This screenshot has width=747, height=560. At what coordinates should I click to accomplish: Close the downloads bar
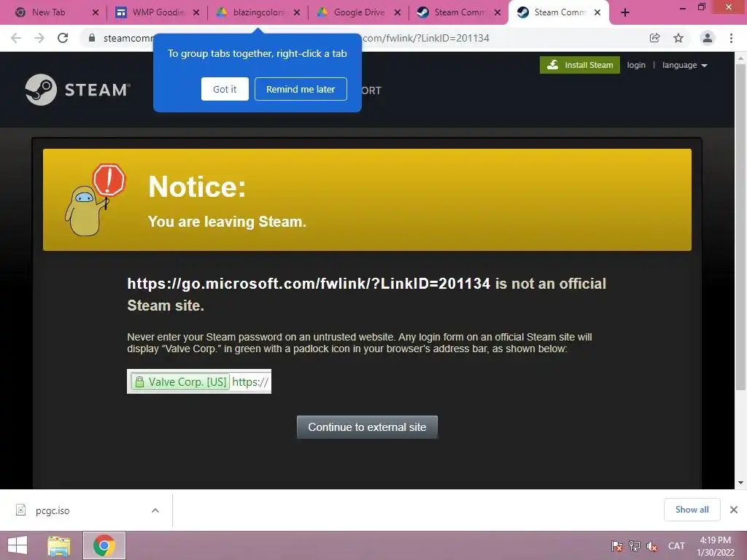734,510
